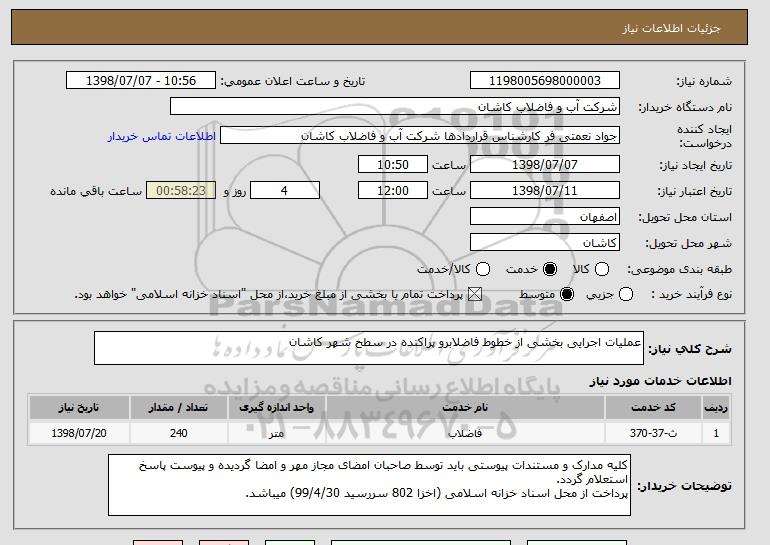770x545 pixels.
Task: Click the remaining days field showing 4
Action: [285, 191]
